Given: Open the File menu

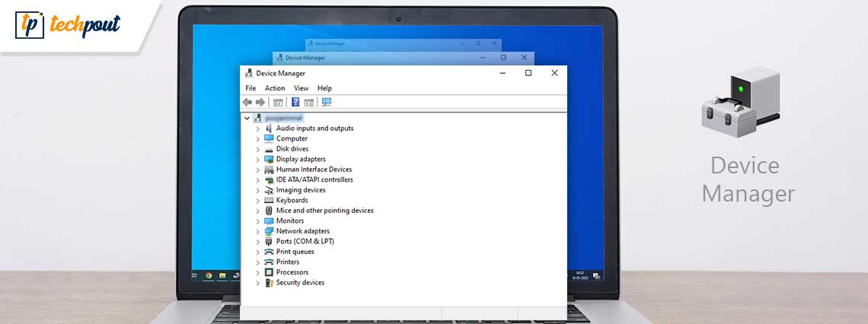Looking at the screenshot, I should point(251,88).
